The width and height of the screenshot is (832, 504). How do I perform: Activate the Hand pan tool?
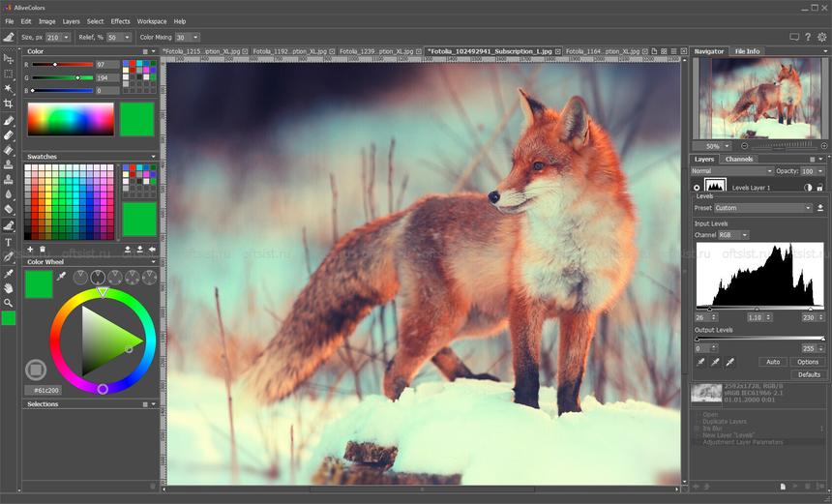(x=9, y=288)
